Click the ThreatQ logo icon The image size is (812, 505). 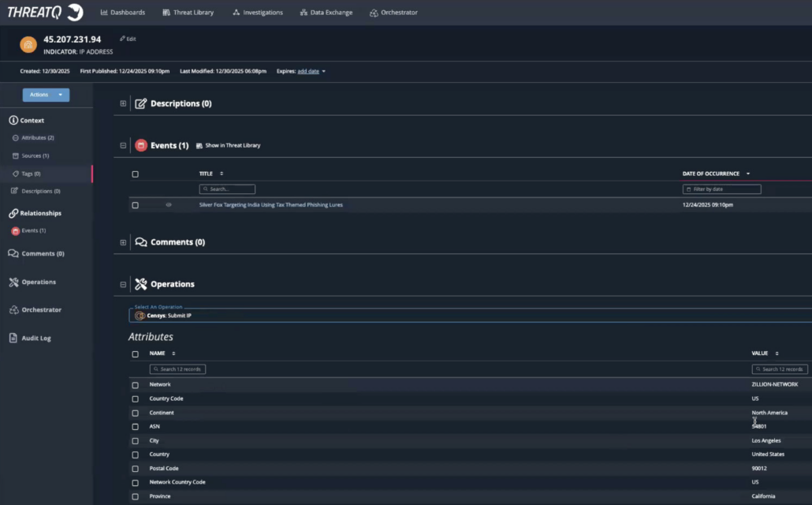click(74, 12)
